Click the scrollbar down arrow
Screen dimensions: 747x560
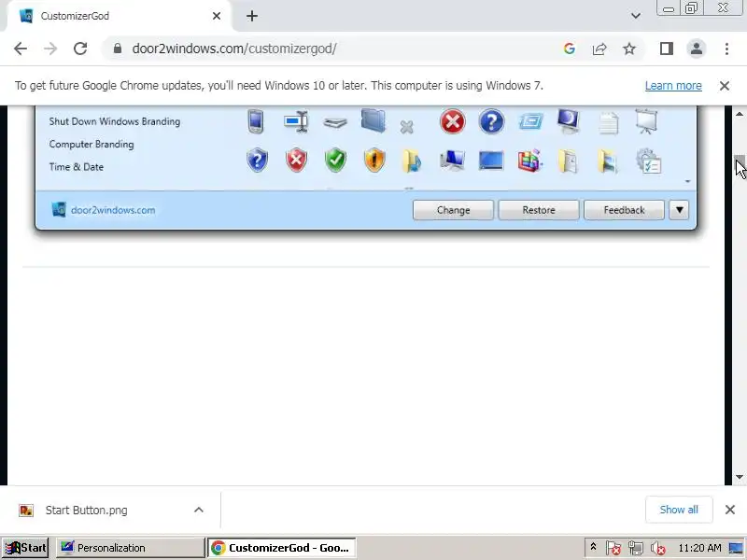point(740,477)
